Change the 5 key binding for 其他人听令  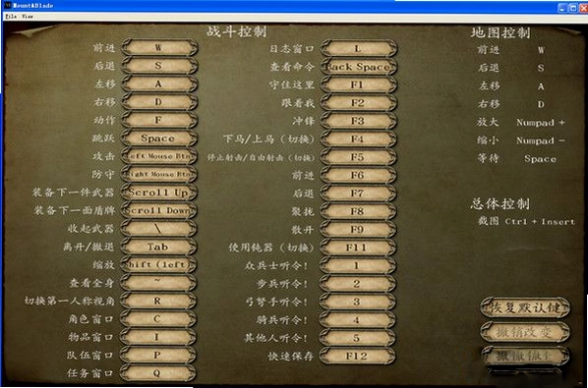click(357, 338)
